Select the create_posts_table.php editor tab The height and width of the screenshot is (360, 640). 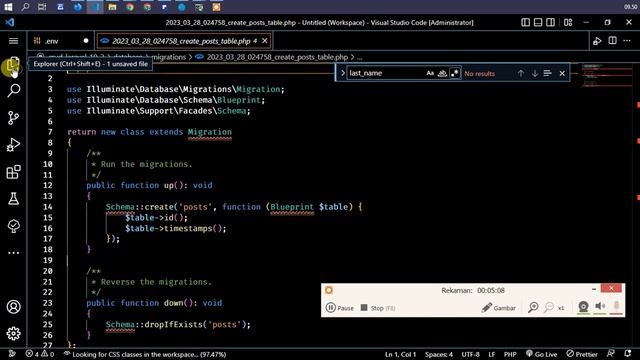point(184,41)
